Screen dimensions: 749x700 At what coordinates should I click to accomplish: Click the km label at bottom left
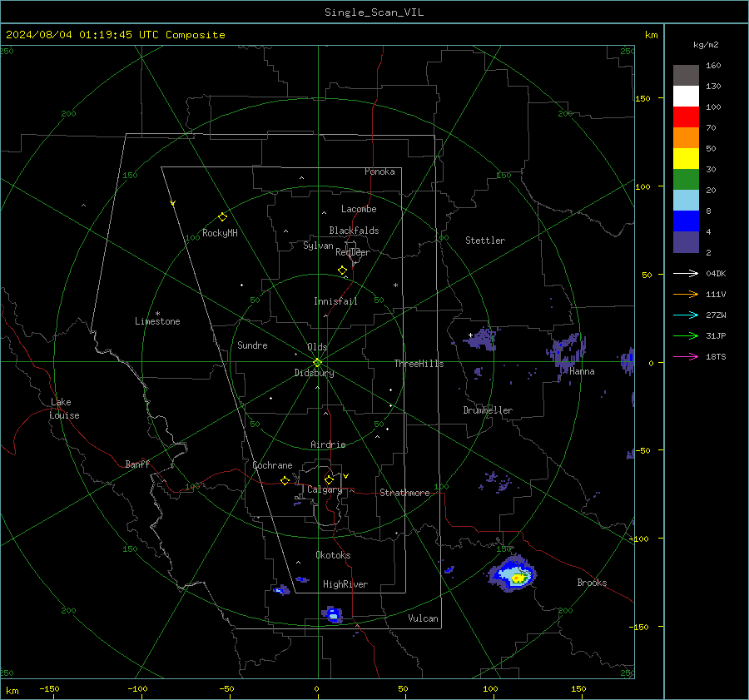12,691
